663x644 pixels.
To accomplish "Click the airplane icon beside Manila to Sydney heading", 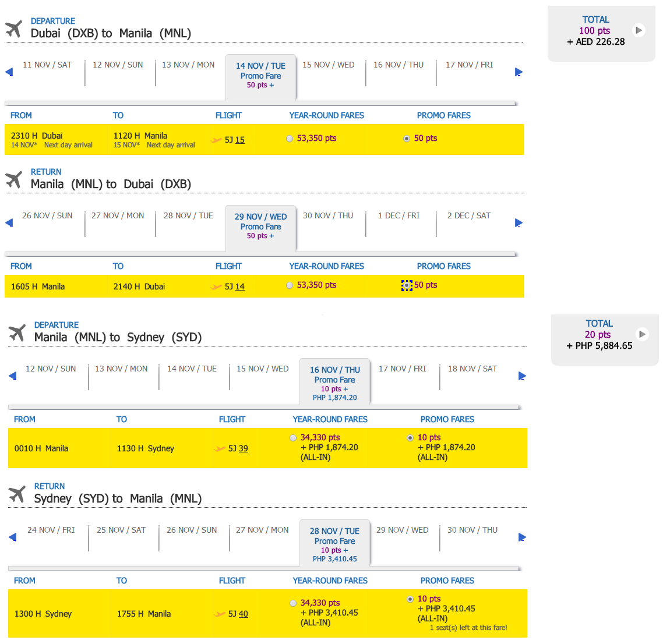I will 17,332.
